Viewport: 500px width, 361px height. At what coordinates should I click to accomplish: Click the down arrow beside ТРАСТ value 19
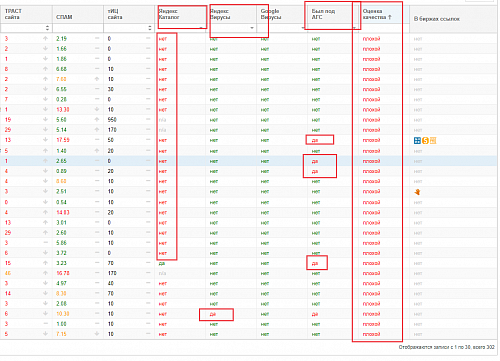45,119
